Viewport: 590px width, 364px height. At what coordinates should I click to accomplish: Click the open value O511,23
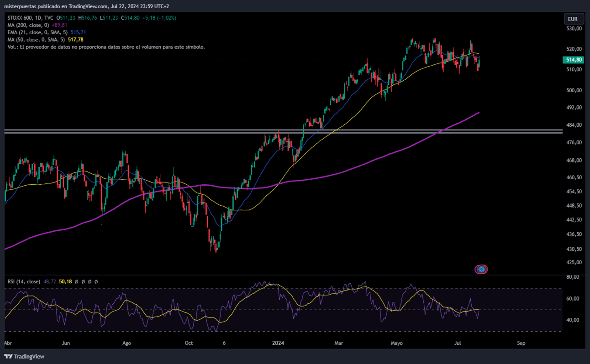[x=66, y=18]
